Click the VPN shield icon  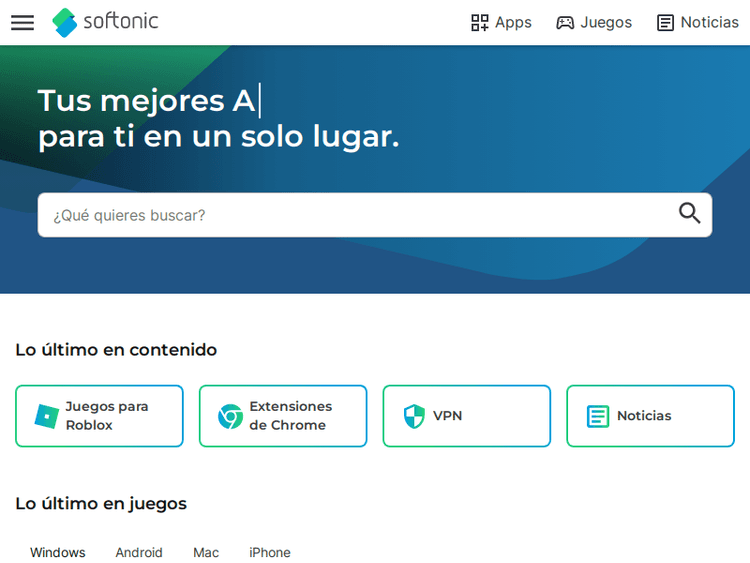(x=414, y=416)
